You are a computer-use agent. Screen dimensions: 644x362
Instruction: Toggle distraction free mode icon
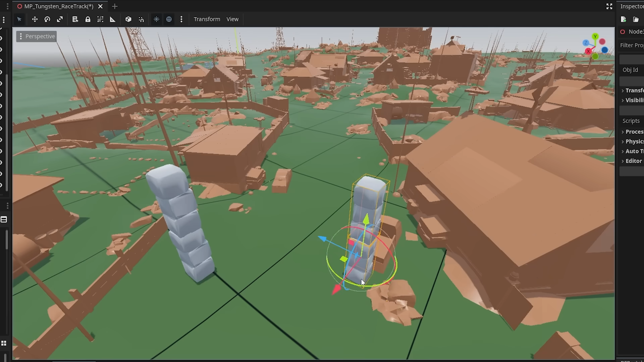[609, 6]
